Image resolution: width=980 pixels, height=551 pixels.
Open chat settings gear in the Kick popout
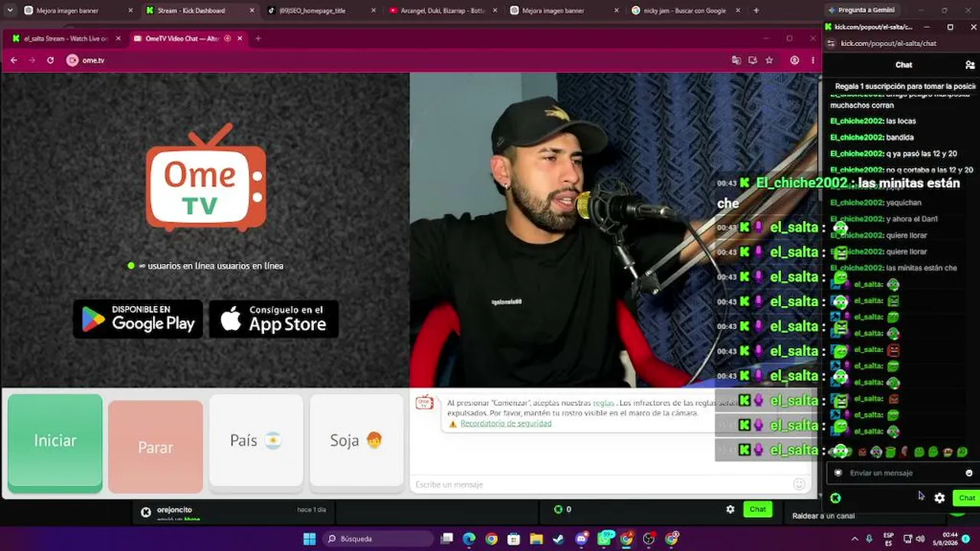click(x=939, y=498)
